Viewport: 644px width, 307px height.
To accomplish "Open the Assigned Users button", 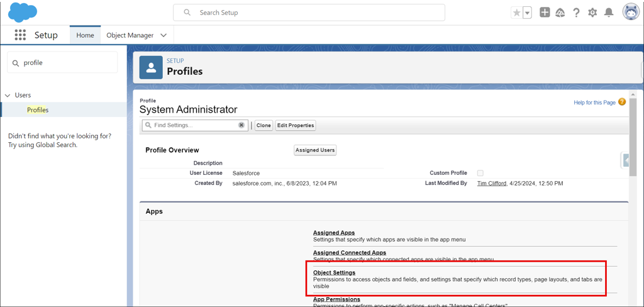I will point(315,150).
